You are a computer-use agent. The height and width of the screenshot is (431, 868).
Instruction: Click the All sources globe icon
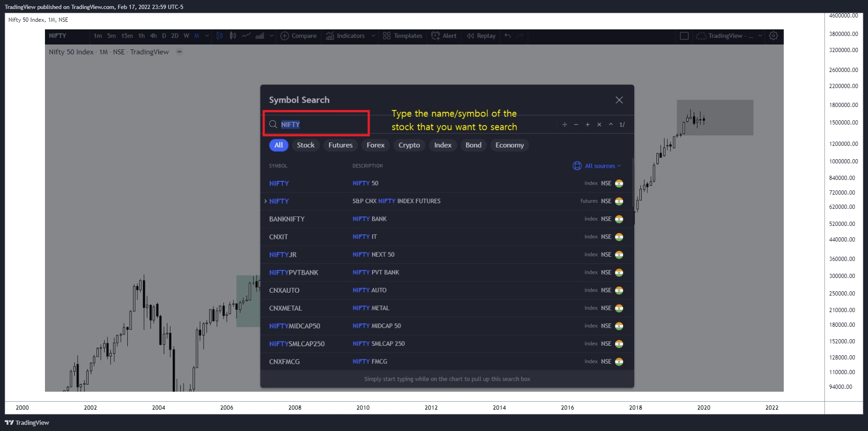coord(577,166)
